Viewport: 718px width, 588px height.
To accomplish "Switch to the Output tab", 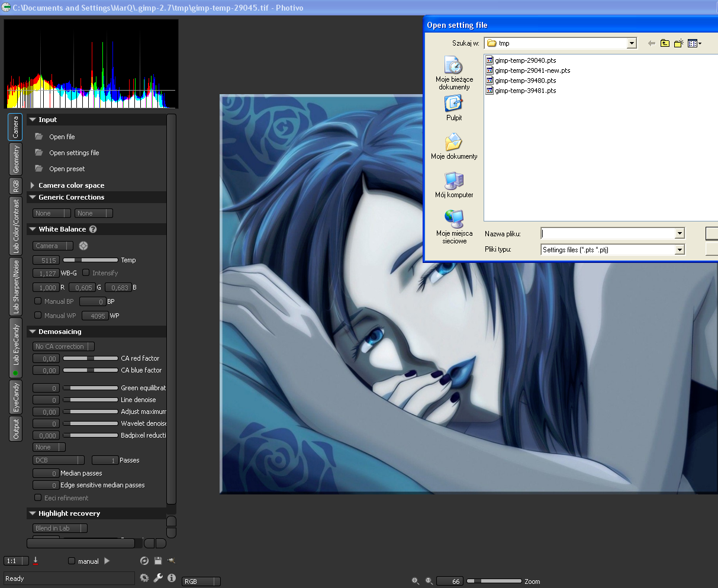I will pyautogui.click(x=15, y=428).
